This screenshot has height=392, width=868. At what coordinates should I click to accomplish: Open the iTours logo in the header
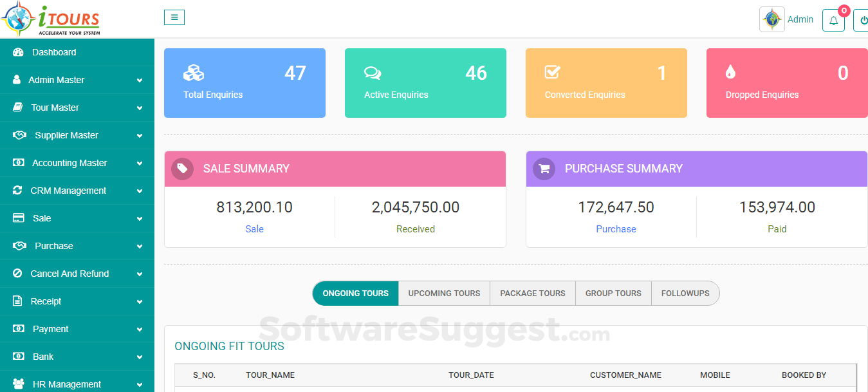tap(50, 17)
